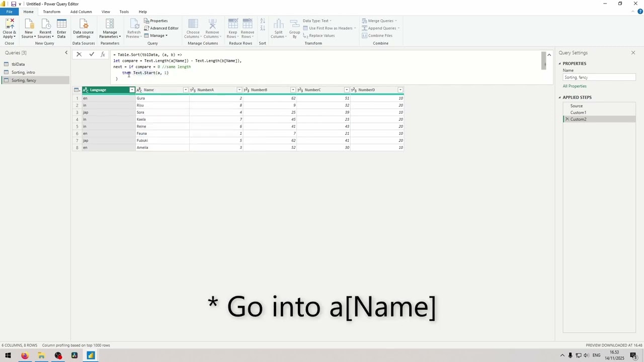The width and height of the screenshot is (644, 362).
Task: Click the Keep Rows icon
Action: click(233, 24)
